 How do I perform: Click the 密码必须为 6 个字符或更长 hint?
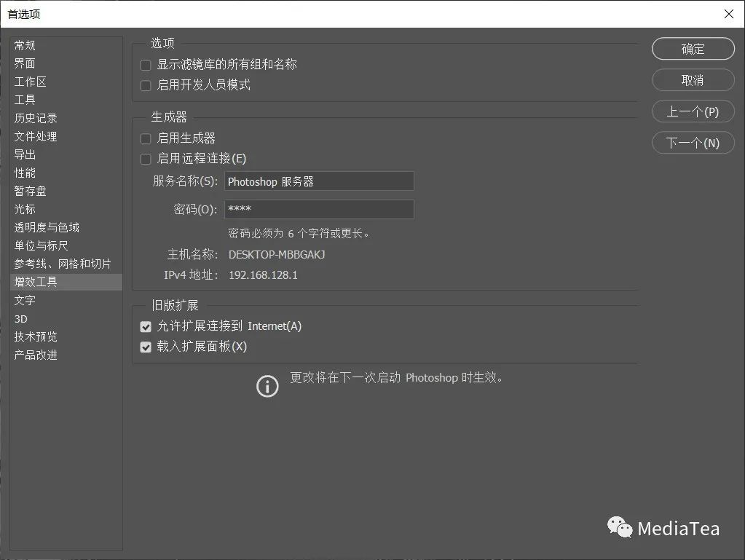[299, 233]
